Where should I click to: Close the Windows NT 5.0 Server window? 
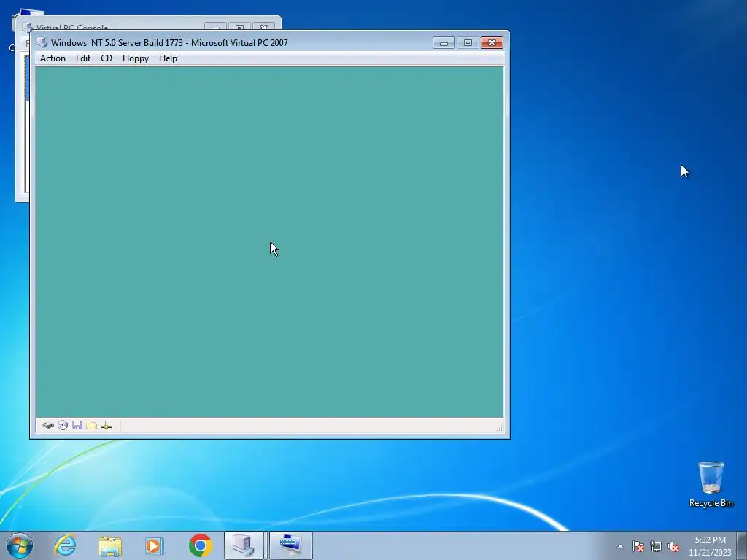click(492, 43)
